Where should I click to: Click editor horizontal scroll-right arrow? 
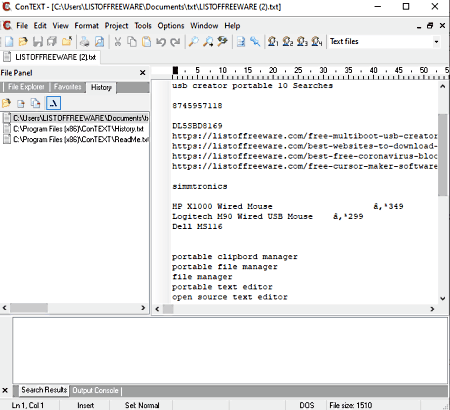coord(432,309)
